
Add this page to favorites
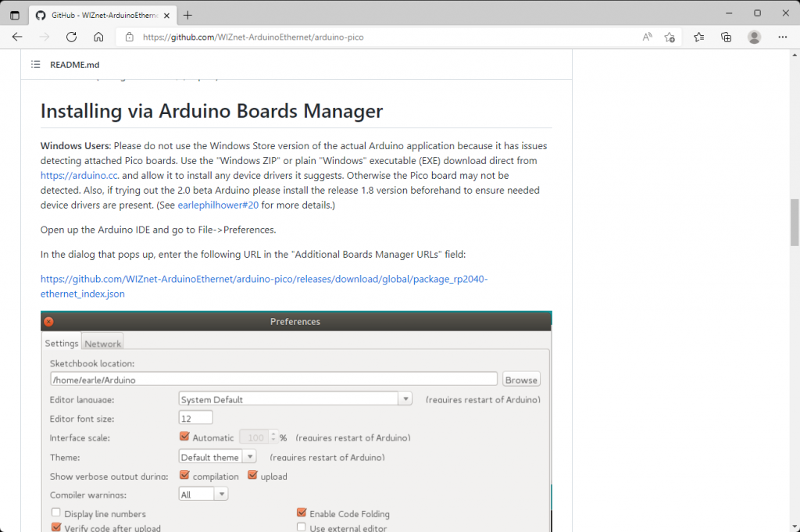tap(670, 37)
